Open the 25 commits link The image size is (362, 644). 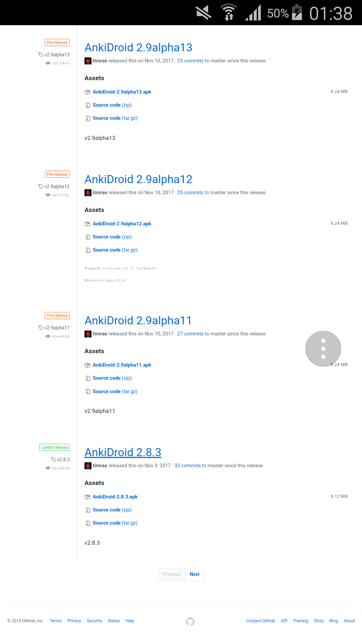[190, 193]
